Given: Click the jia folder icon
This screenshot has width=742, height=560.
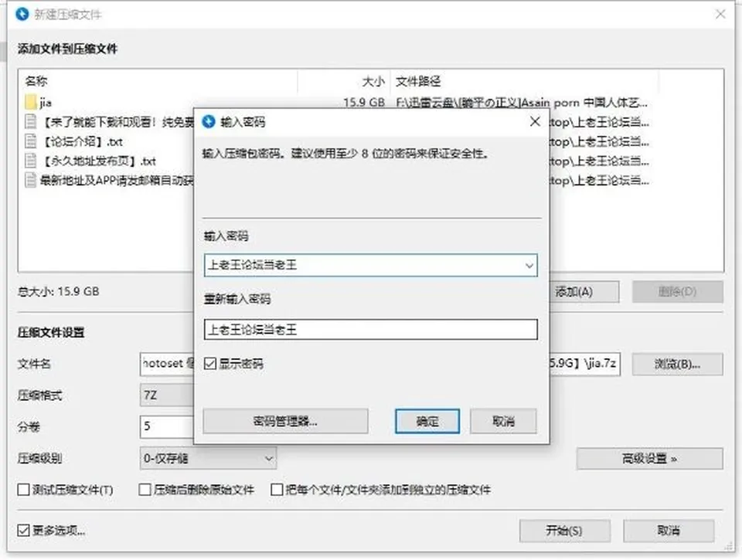Looking at the screenshot, I should (x=31, y=102).
